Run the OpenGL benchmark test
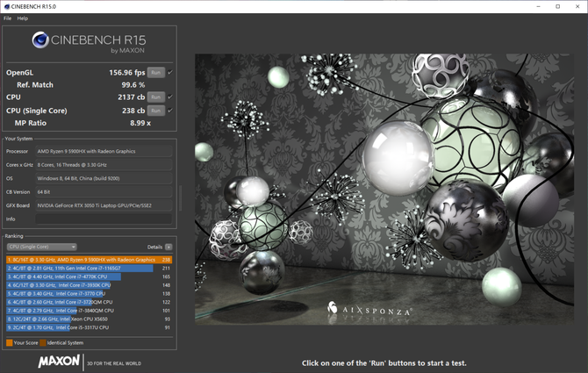This screenshot has width=588, height=373. (x=156, y=72)
